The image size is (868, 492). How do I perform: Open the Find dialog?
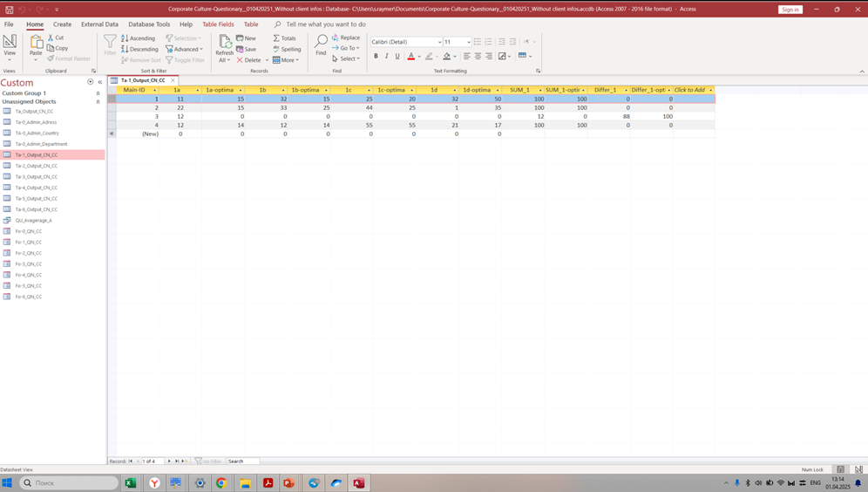pos(321,45)
